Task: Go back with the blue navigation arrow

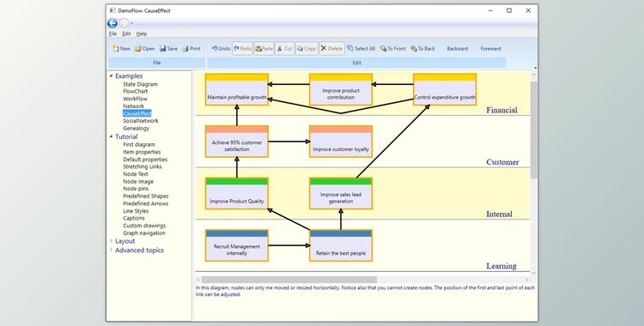Action: [112, 23]
